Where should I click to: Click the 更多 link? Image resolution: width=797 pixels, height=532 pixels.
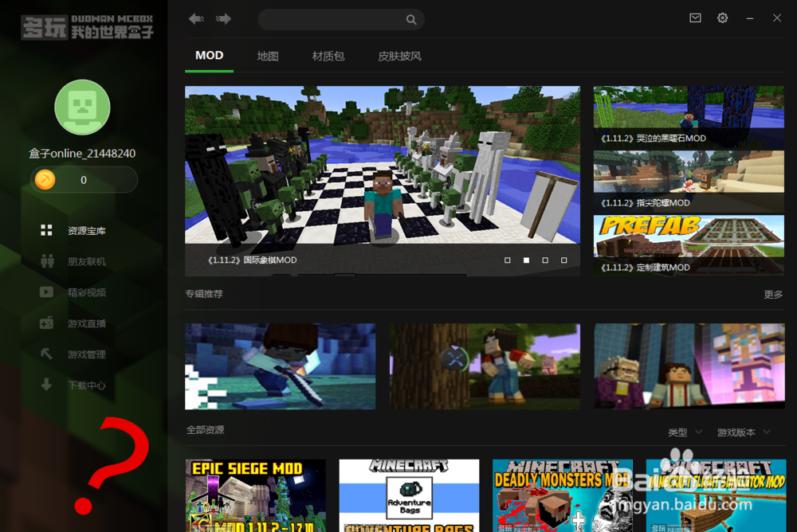[773, 294]
